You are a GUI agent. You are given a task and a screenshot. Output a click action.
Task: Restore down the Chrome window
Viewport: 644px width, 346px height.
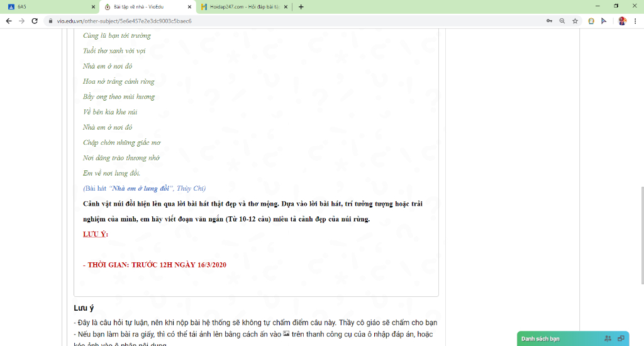coord(616,6)
